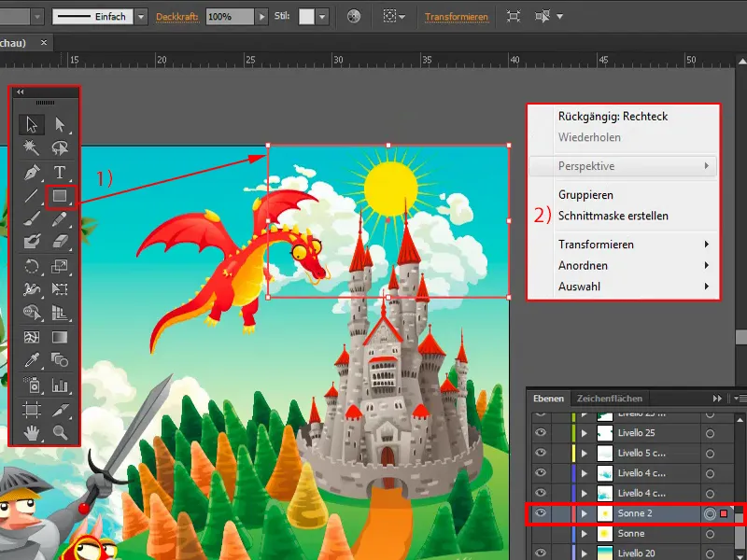Activate the Artboard tool
Screen dimensions: 747x560
[32, 410]
